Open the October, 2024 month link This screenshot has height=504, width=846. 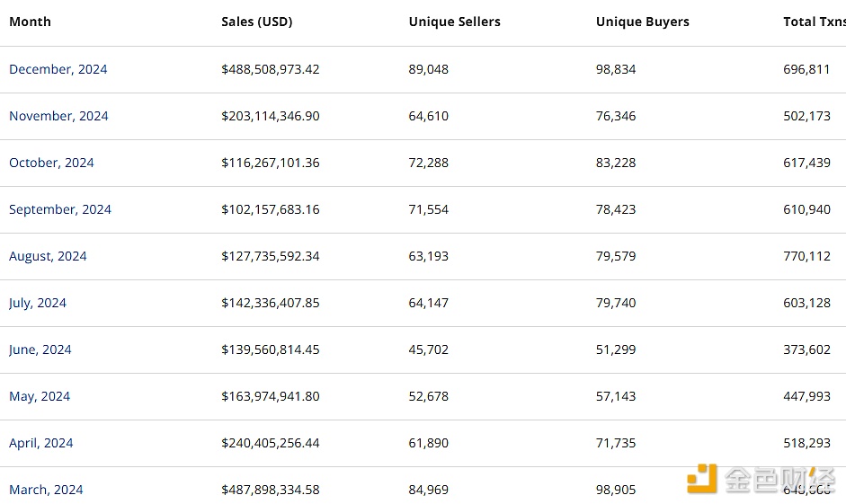(51, 163)
